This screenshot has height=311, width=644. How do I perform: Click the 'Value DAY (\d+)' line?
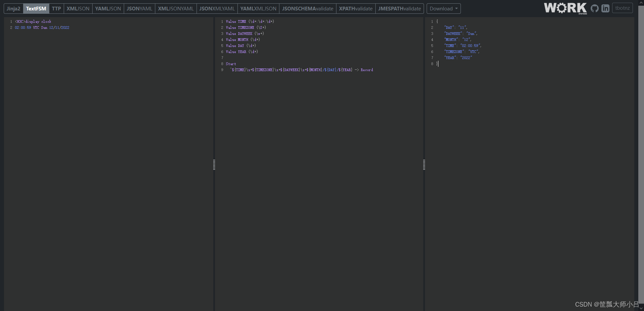pyautogui.click(x=241, y=46)
